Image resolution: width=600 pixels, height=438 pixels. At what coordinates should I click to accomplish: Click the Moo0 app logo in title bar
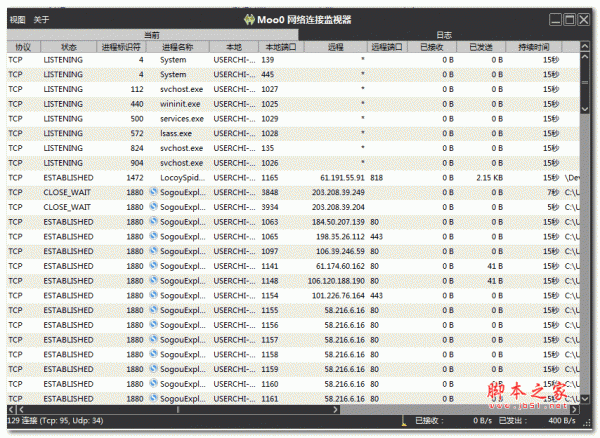(249, 20)
